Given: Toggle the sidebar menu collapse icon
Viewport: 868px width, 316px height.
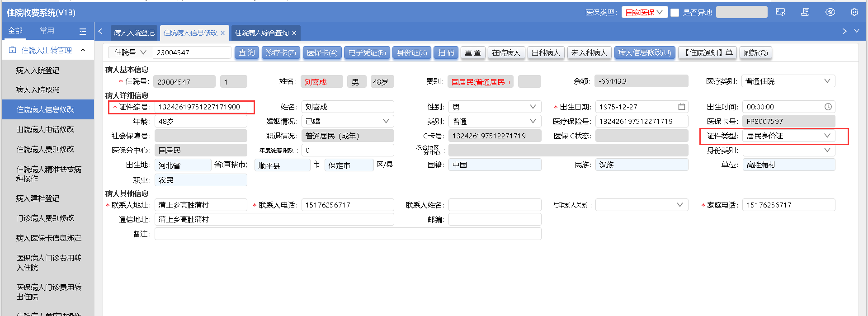Looking at the screenshot, I should coord(83,31).
